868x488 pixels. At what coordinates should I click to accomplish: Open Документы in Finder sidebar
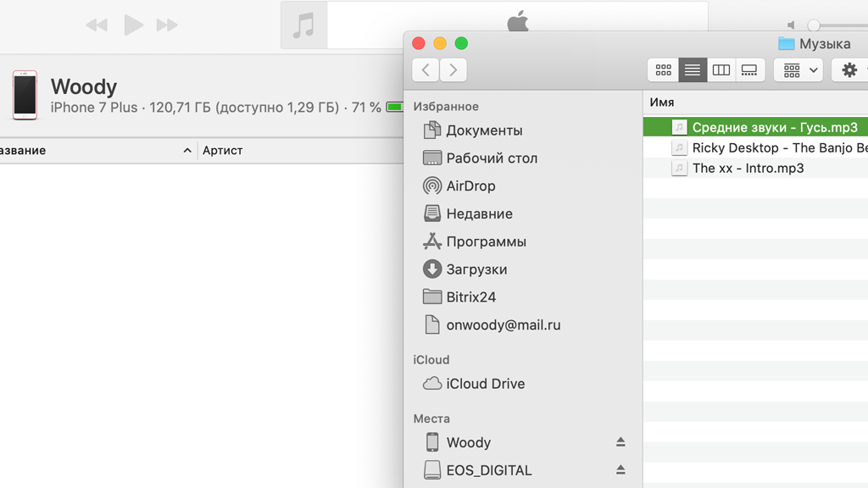(x=473, y=130)
